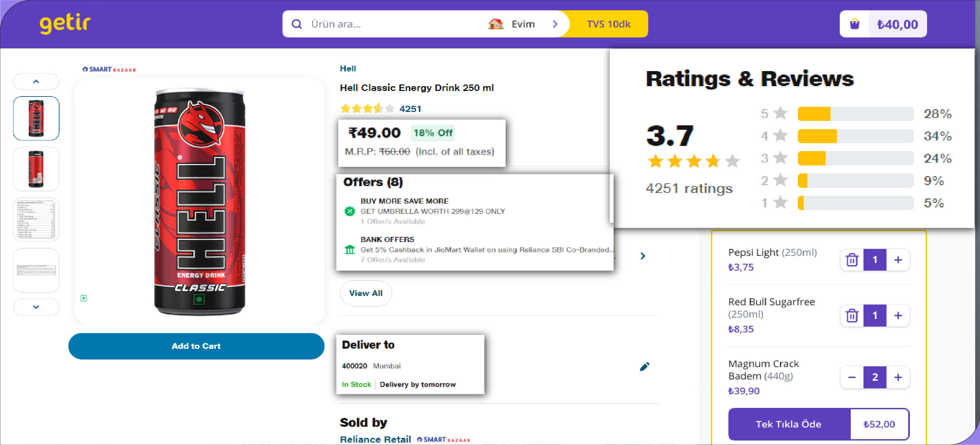Remove Pepsi Light with trash icon

852,260
